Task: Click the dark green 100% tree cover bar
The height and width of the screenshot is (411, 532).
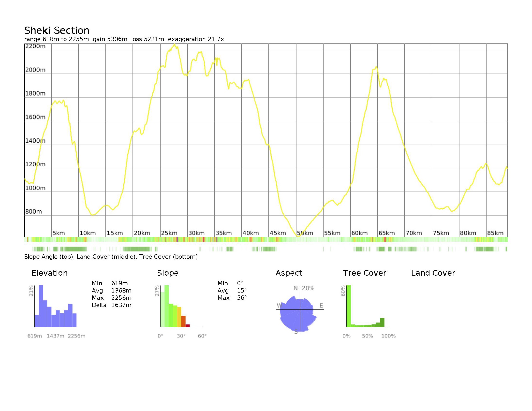Action: 382,322
